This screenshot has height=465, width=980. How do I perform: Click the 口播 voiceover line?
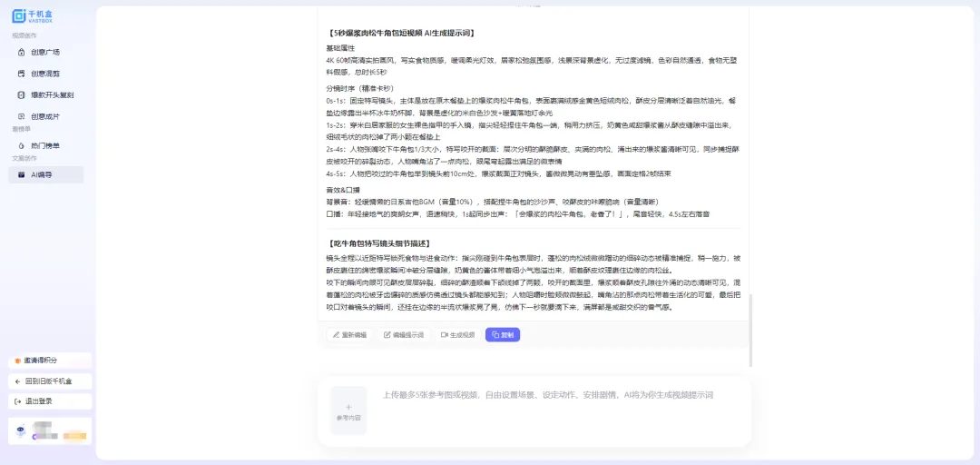517,214
